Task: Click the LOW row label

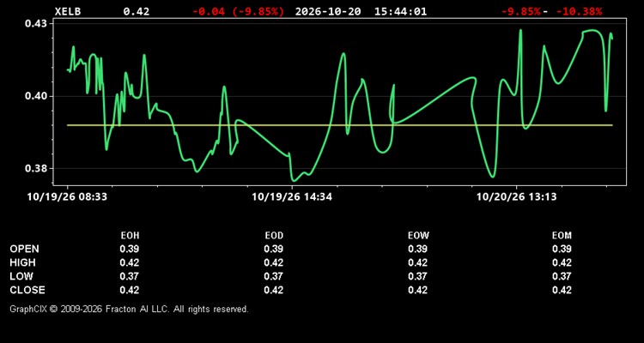Action: [x=21, y=276]
